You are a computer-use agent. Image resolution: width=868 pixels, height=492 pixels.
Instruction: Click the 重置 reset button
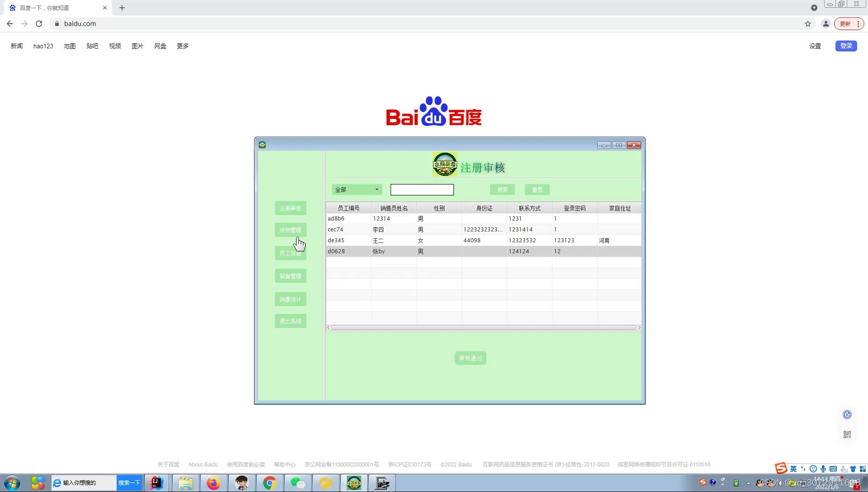(537, 189)
